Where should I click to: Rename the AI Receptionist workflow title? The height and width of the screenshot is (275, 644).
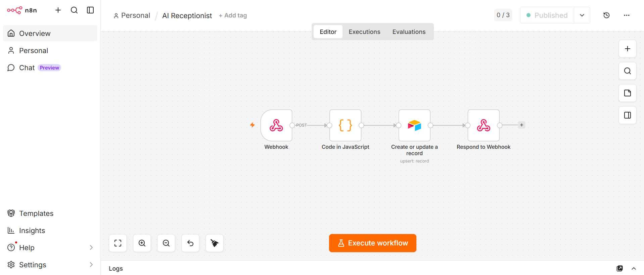187,15
